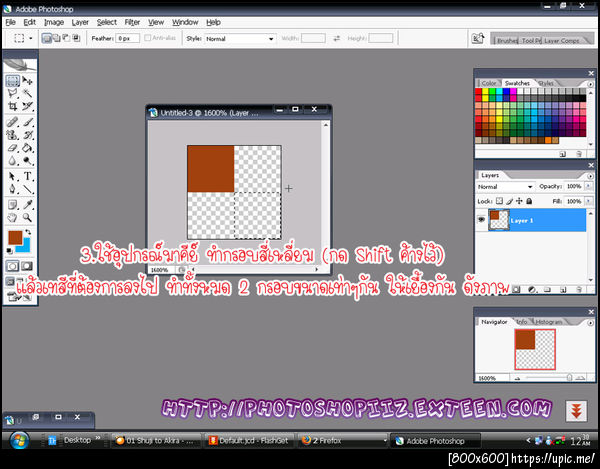Select the History Brush tool

[27, 135]
